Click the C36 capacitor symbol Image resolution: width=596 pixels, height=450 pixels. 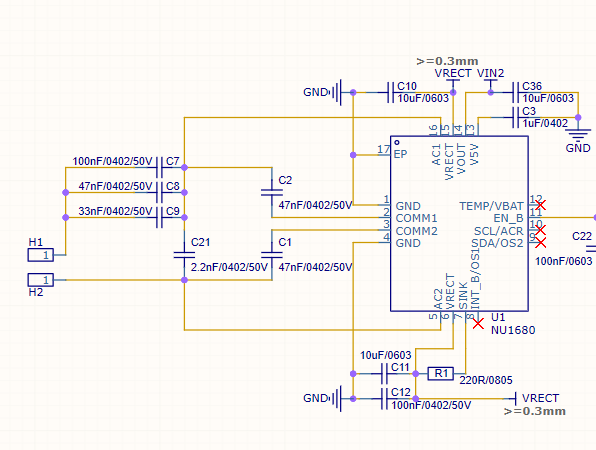[x=515, y=92]
